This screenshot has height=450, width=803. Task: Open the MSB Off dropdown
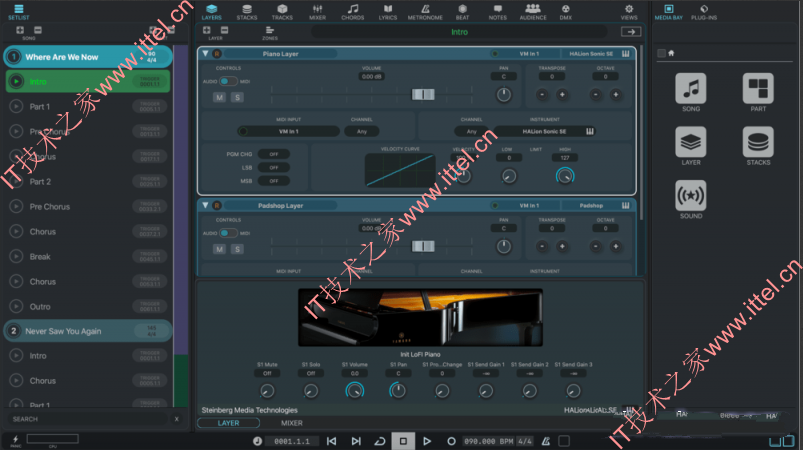click(274, 181)
